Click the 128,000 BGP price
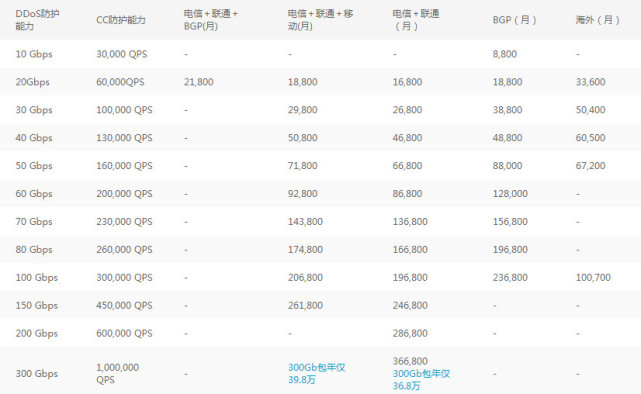This screenshot has width=641, height=394. (510, 194)
